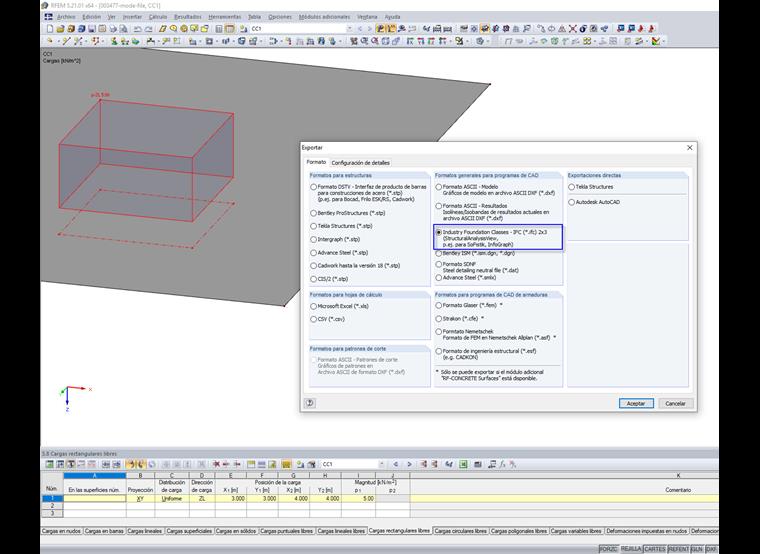Select Strakon (*.cfe) radio button
This screenshot has width=760, height=554.
[439, 318]
